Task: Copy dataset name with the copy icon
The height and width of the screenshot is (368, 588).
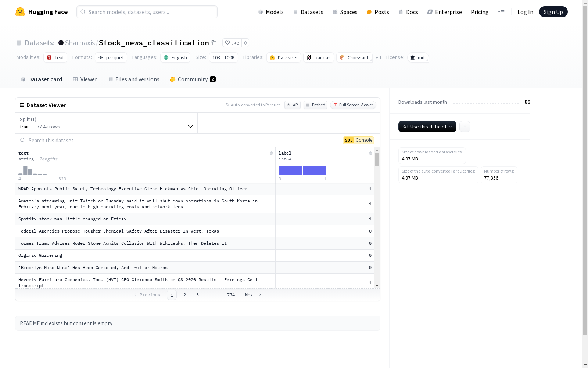Action: pos(214,43)
